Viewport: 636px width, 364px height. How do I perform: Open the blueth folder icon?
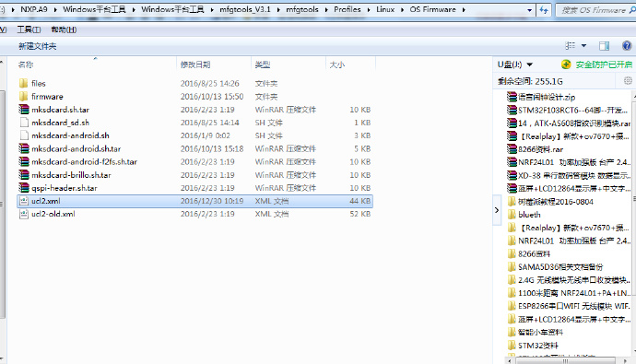point(512,215)
